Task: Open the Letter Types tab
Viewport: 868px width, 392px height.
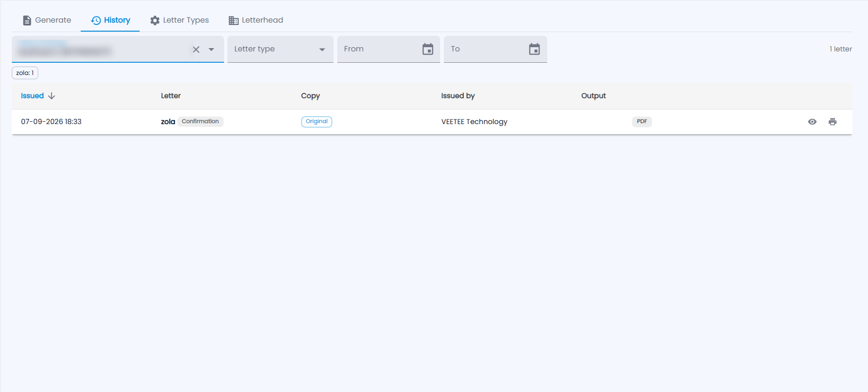Action: coord(179,20)
